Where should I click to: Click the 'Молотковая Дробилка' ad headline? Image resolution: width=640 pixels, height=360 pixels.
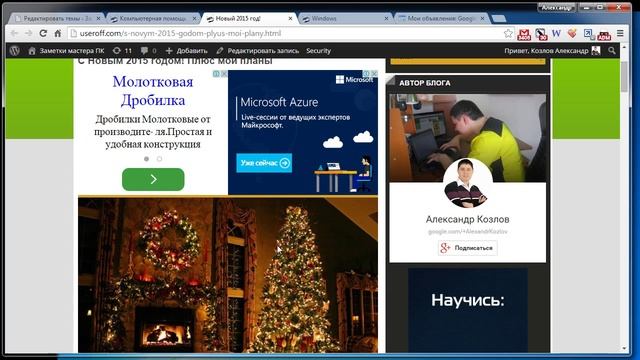pos(153,91)
